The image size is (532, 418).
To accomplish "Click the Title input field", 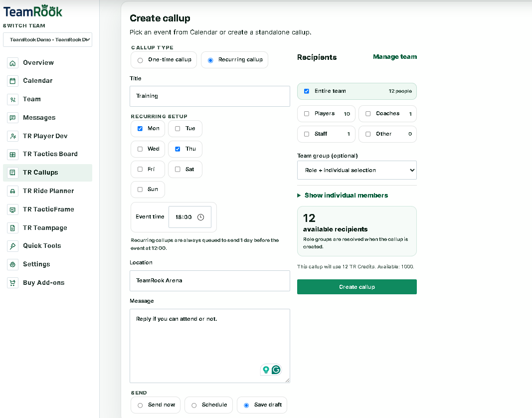I will 210,96.
